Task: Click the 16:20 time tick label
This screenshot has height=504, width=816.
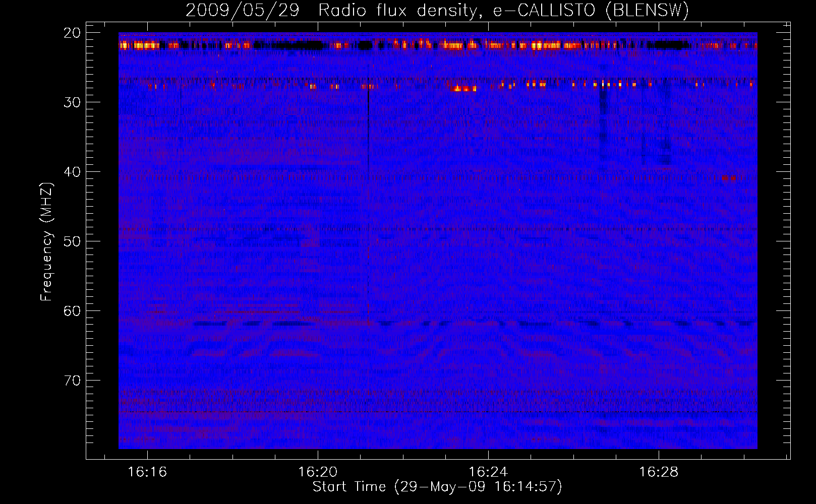Action: pos(318,472)
